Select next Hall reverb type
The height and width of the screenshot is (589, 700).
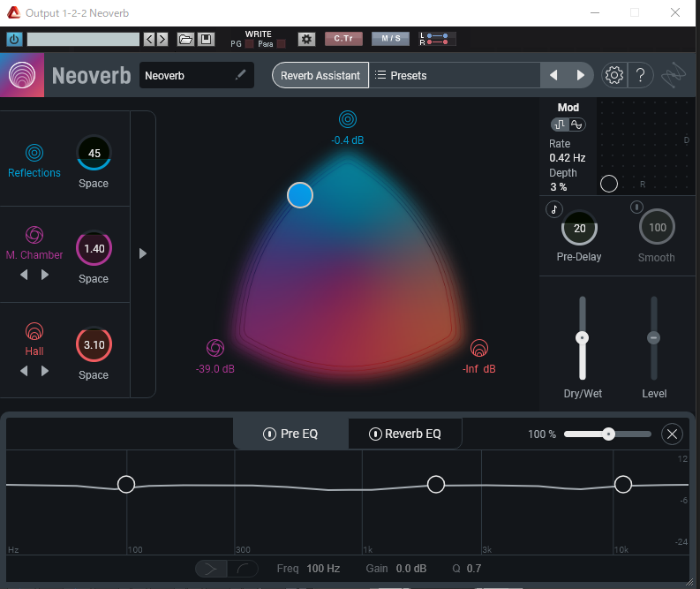pyautogui.click(x=45, y=371)
